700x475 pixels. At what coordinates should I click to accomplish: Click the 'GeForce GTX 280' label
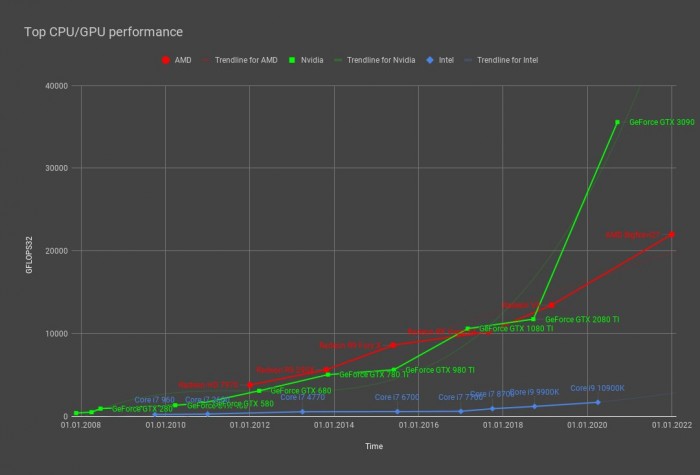(142, 409)
